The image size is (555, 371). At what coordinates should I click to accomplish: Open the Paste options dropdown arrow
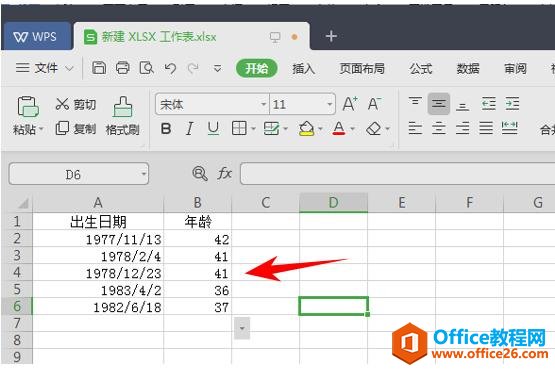[41, 129]
